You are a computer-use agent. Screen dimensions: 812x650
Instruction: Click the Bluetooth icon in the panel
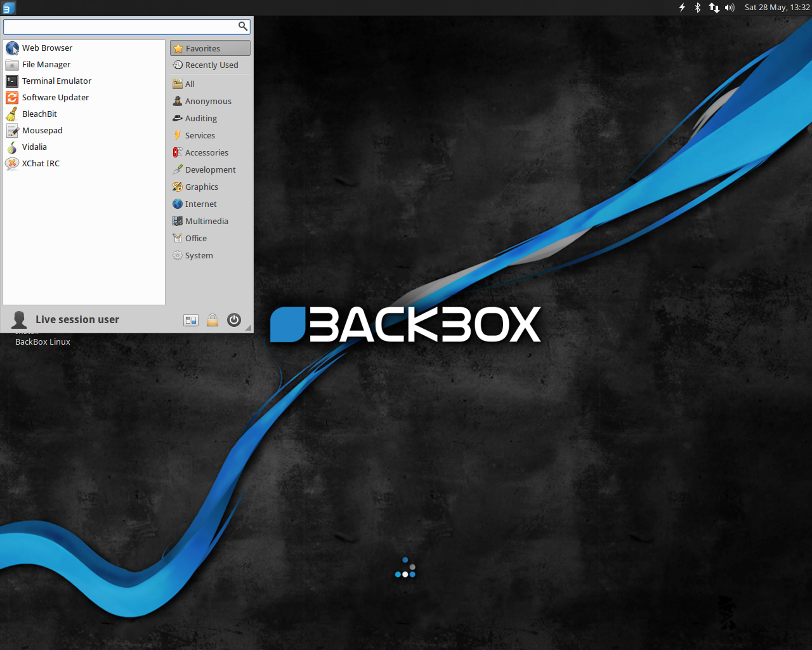click(x=697, y=7)
